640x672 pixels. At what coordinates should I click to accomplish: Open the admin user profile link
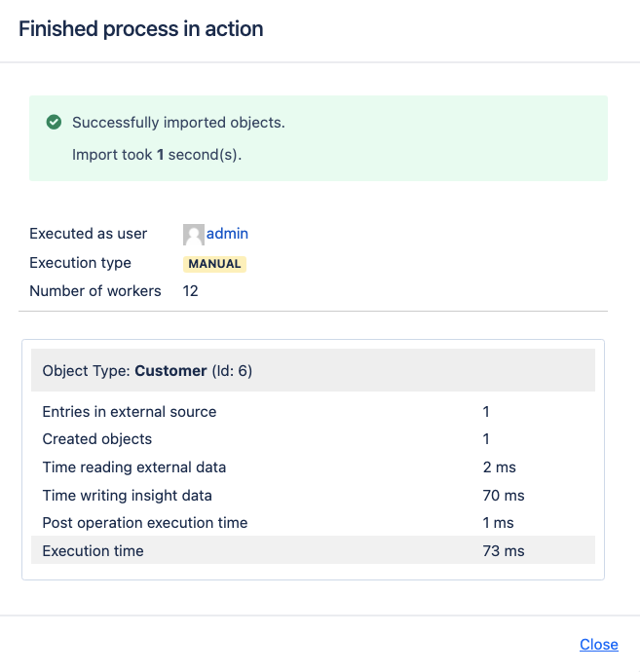tap(227, 234)
